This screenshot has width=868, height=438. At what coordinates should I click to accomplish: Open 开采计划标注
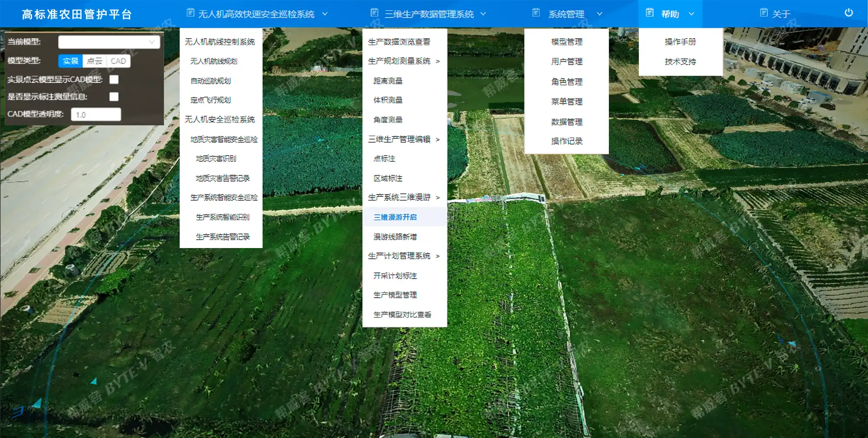(395, 275)
